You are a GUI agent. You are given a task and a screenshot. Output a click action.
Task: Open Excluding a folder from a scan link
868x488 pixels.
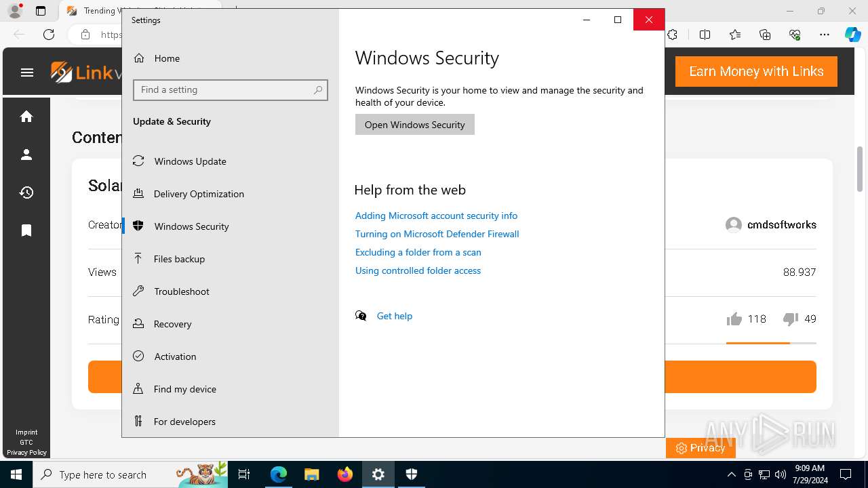point(418,252)
